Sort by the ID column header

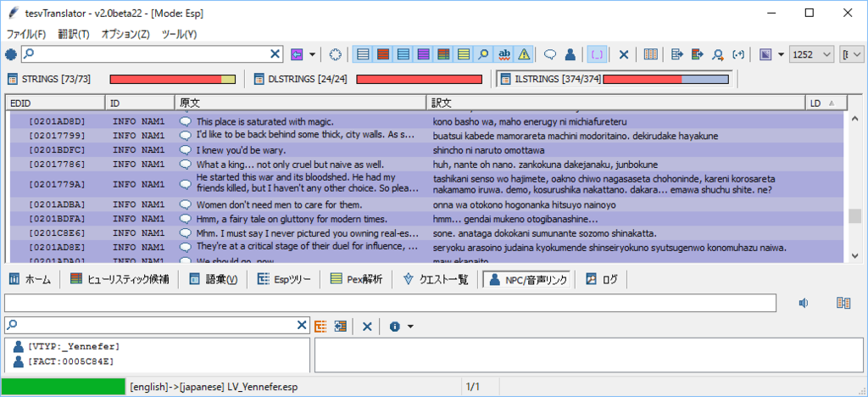[140, 103]
